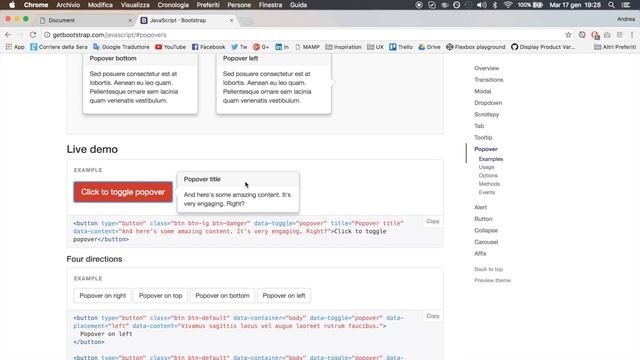Open the Display Product Var... GitHub bookmark
The image size is (640, 360).
tap(543, 47)
